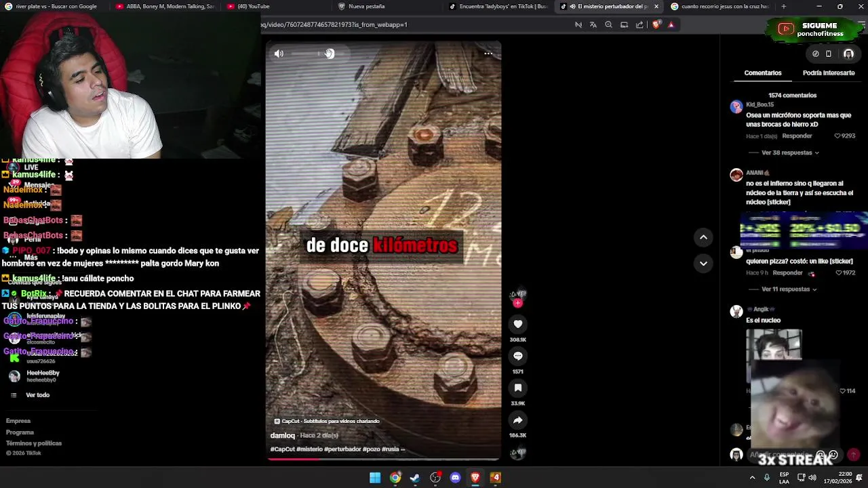Open the translate page icon in the address bar
The width and height of the screenshot is (868, 488).
tap(593, 24)
